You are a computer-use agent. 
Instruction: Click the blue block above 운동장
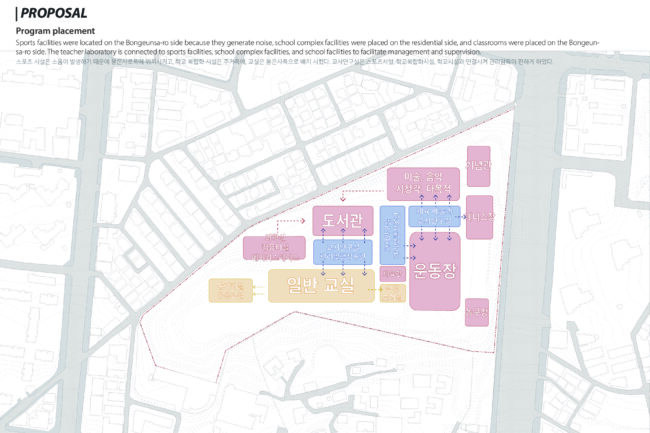(x=434, y=219)
